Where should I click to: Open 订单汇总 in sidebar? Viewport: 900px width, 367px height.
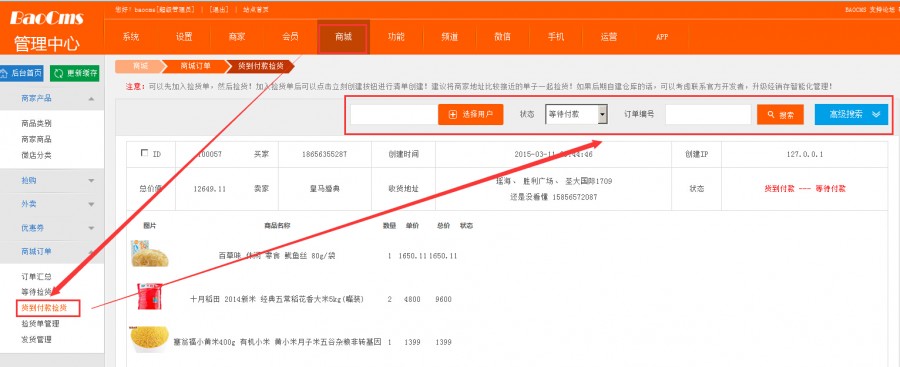[x=37, y=276]
